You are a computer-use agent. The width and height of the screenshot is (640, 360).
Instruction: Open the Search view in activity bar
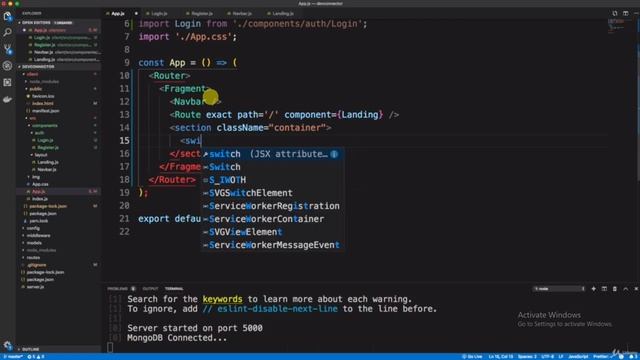[7, 32]
